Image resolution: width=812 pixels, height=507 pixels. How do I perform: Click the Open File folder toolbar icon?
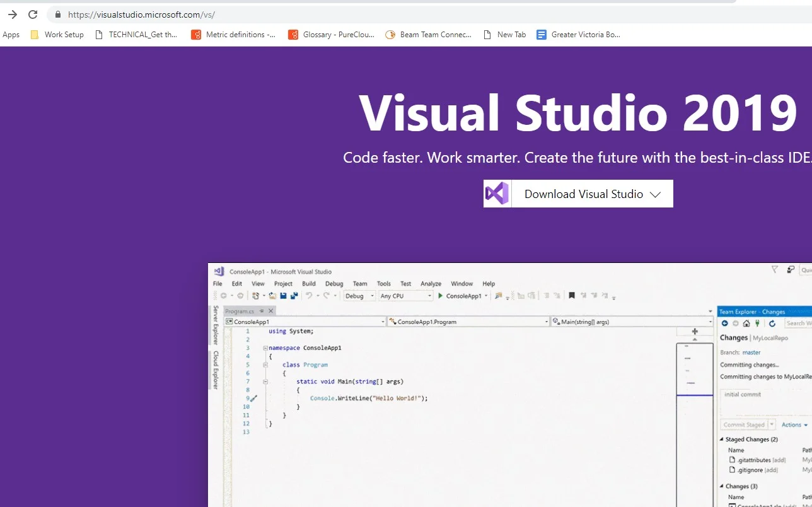tap(272, 296)
